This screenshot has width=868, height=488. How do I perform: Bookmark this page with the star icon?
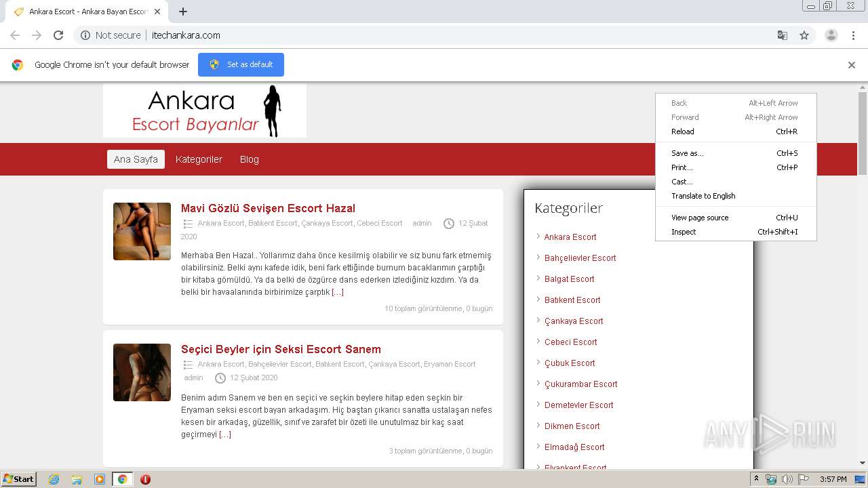[x=804, y=35]
